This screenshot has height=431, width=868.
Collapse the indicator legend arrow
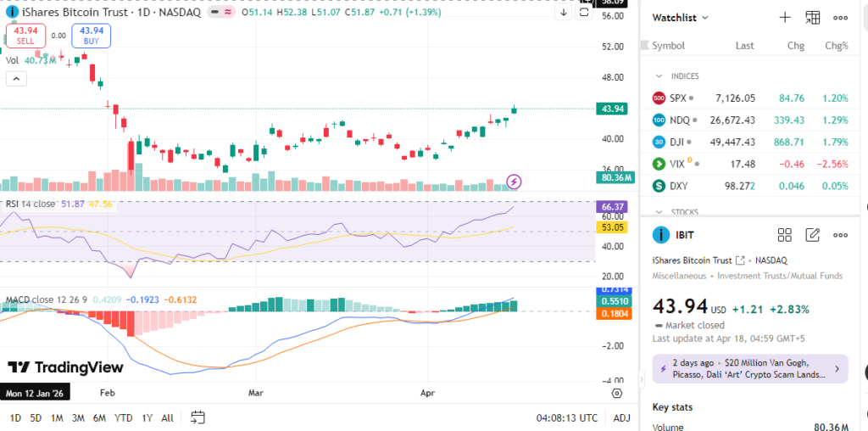(x=16, y=79)
